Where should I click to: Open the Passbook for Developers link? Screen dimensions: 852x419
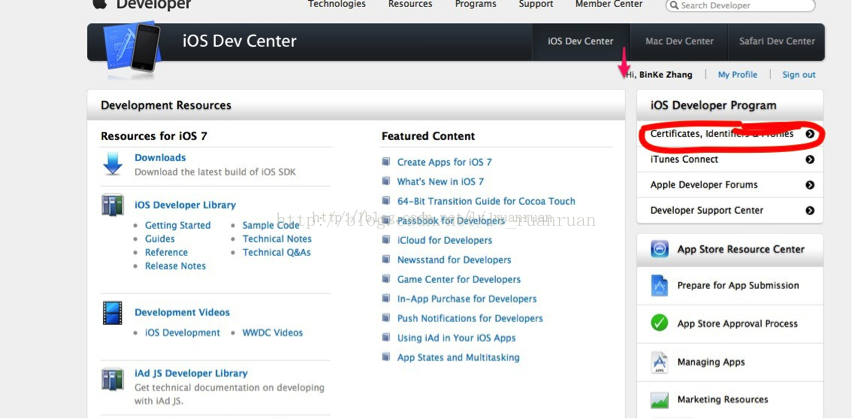[451, 221]
